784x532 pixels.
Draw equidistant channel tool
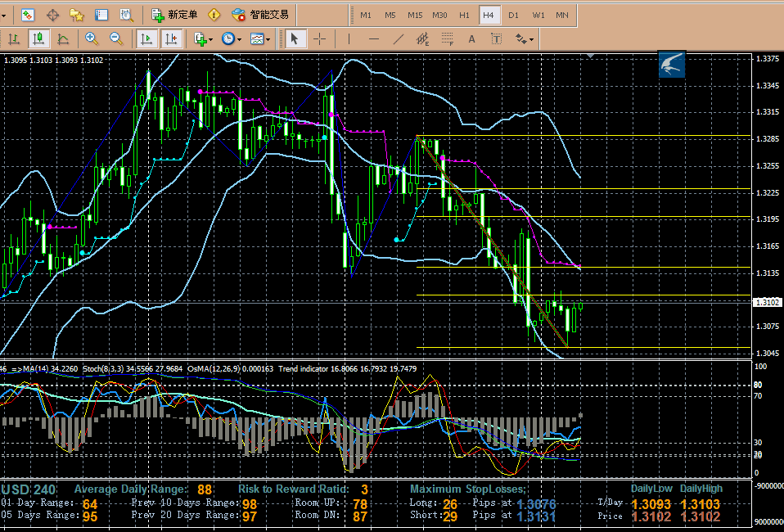pos(422,38)
